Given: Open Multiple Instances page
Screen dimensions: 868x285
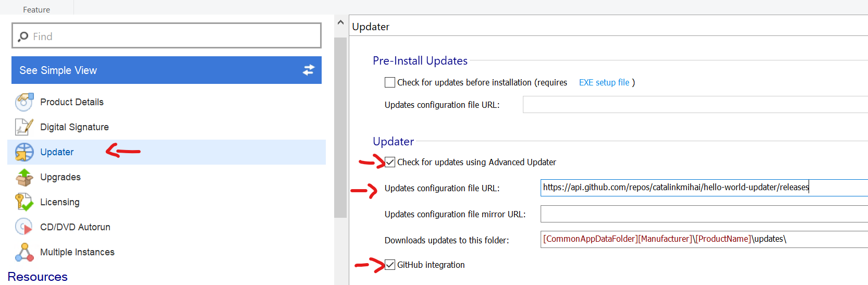Looking at the screenshot, I should click(77, 252).
